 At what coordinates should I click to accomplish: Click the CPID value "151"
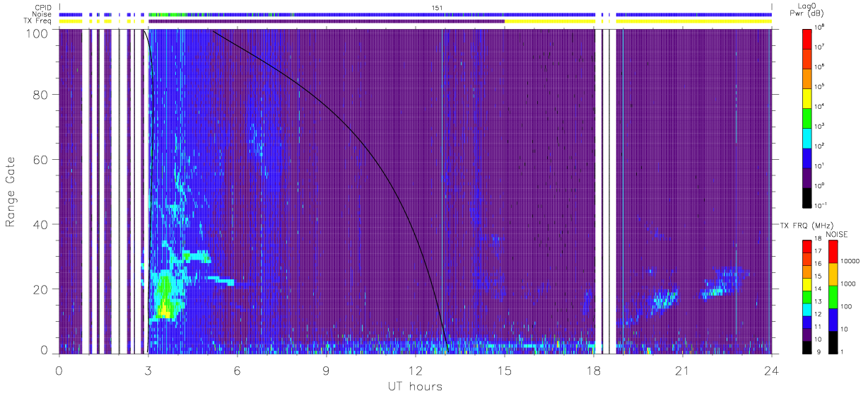tap(437, 7)
